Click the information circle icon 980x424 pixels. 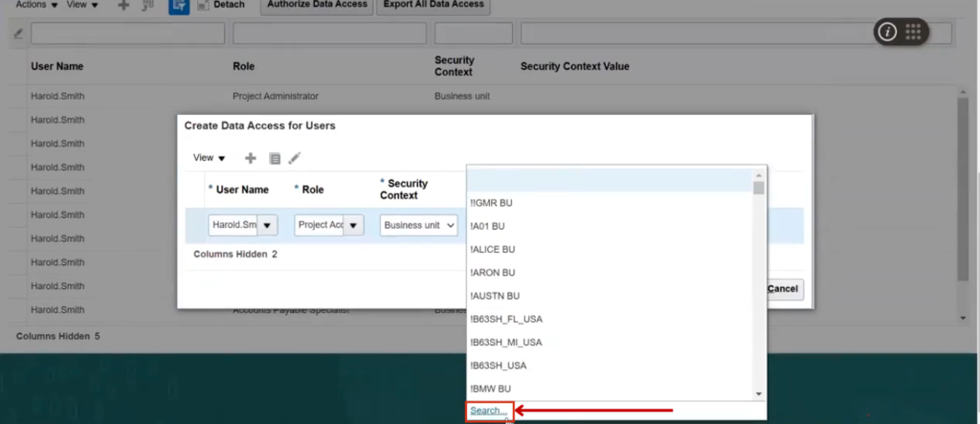coord(887,32)
